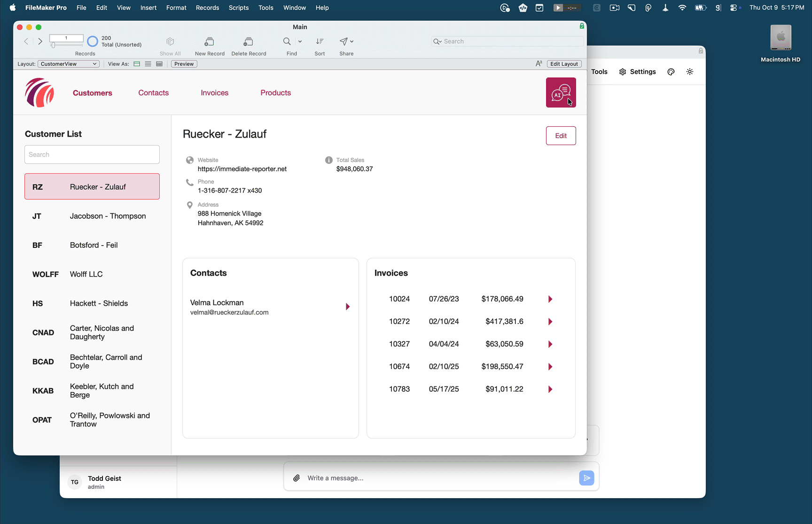Open the Share dropdown arrow

point(351,41)
